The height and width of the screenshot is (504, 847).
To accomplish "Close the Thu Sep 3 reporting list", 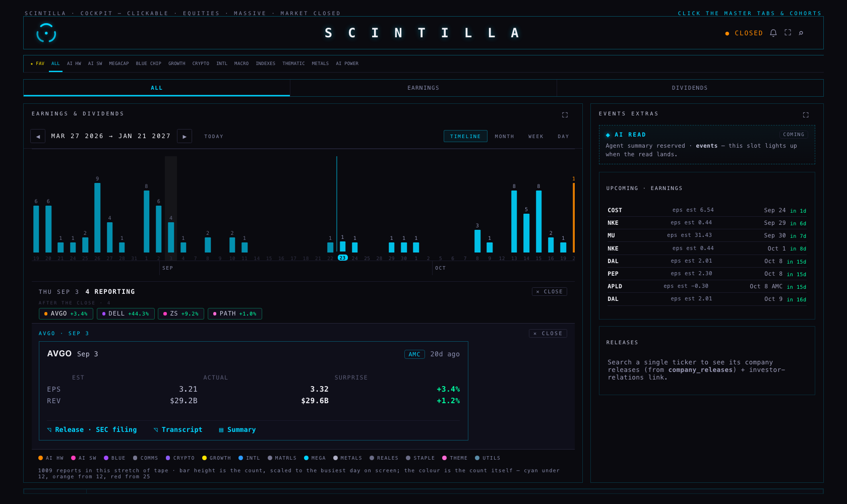I will click(550, 291).
